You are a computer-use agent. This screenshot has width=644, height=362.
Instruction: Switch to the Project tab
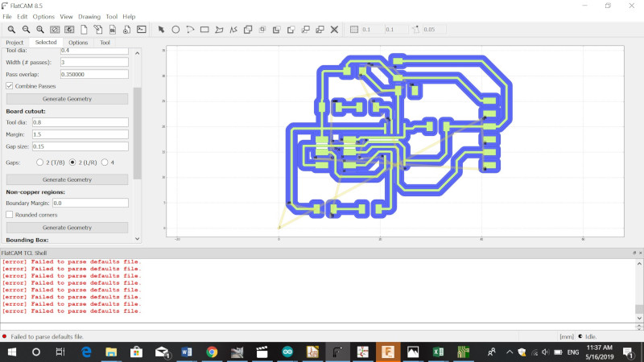pos(14,43)
